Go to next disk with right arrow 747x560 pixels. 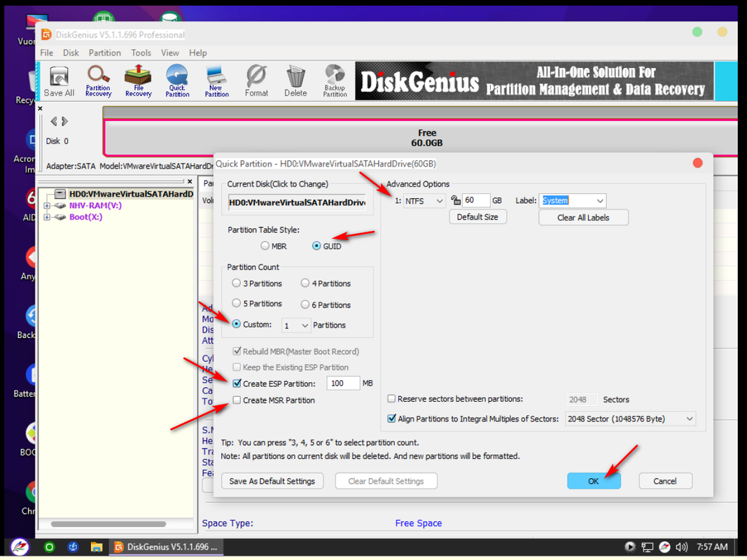(65, 121)
